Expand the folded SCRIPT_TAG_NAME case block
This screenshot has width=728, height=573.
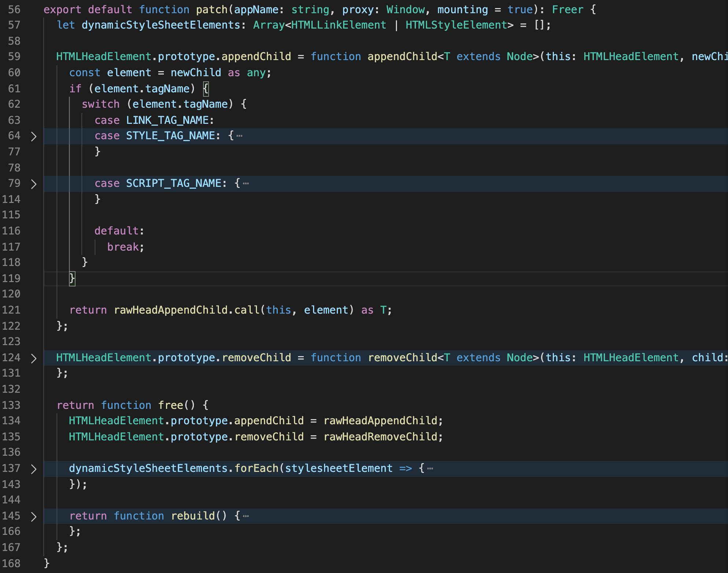coord(34,184)
